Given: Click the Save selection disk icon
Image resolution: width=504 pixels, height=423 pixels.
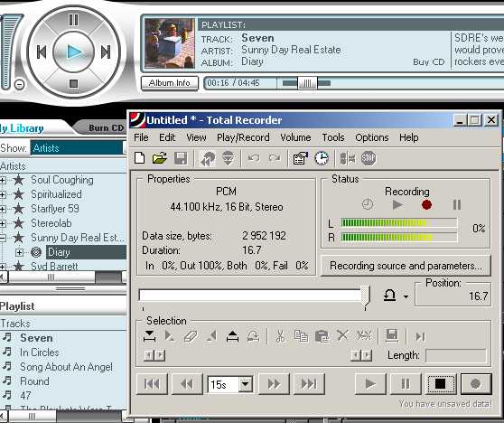Looking at the screenshot, I should 392,335.
